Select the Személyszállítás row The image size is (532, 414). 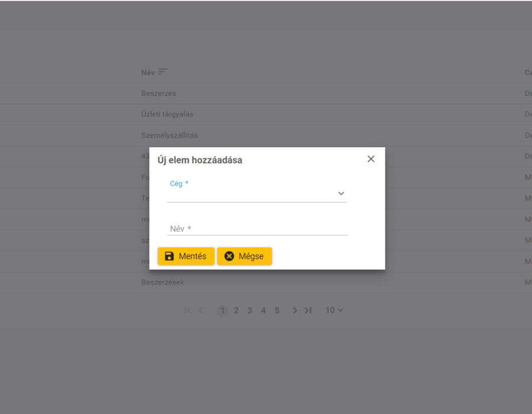(x=266, y=135)
